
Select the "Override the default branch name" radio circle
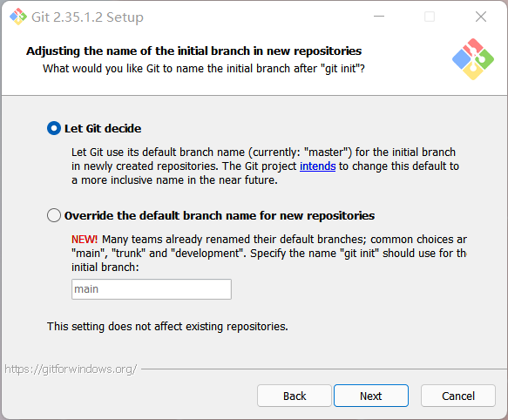[x=54, y=215]
